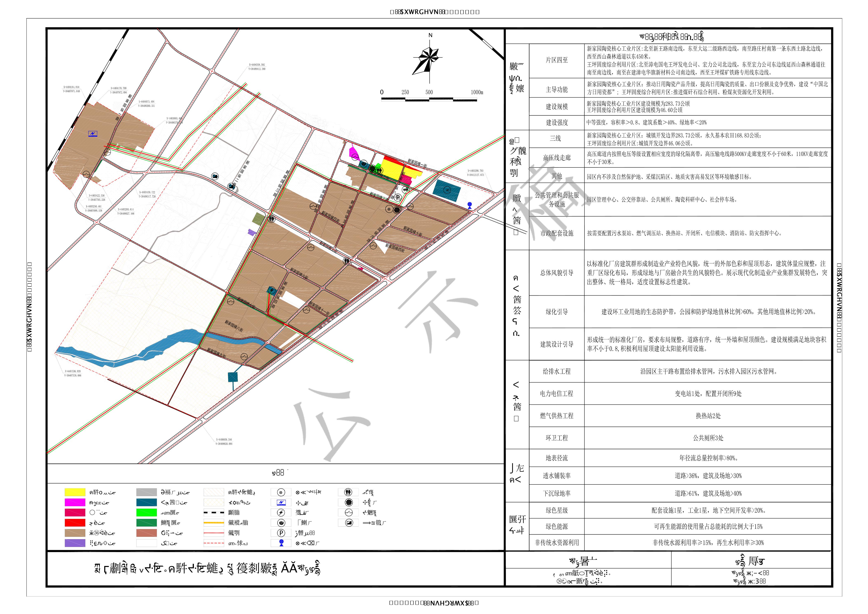This screenshot has width=868, height=614.
Task: Click the teal square facility south of the river
Action: (233, 377)
